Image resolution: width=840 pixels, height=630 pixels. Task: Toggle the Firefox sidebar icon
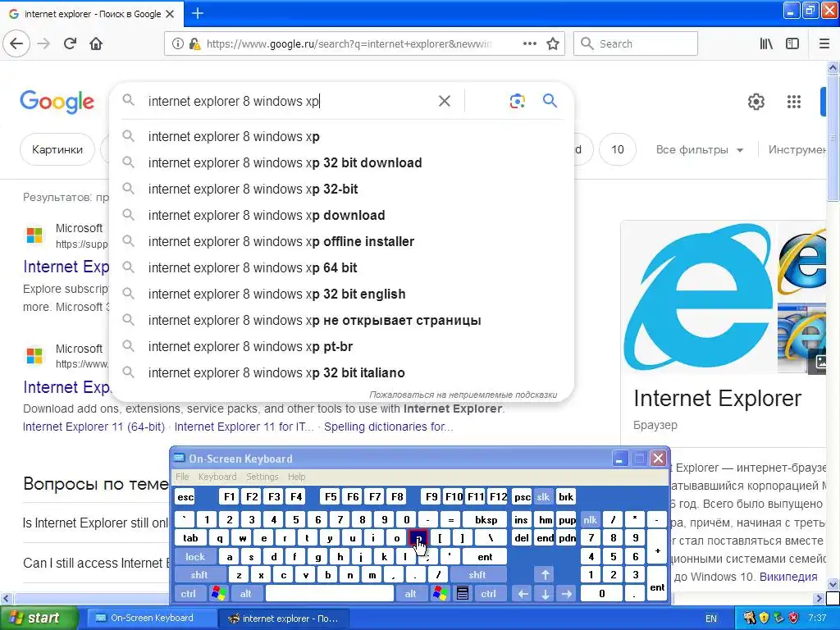click(792, 44)
